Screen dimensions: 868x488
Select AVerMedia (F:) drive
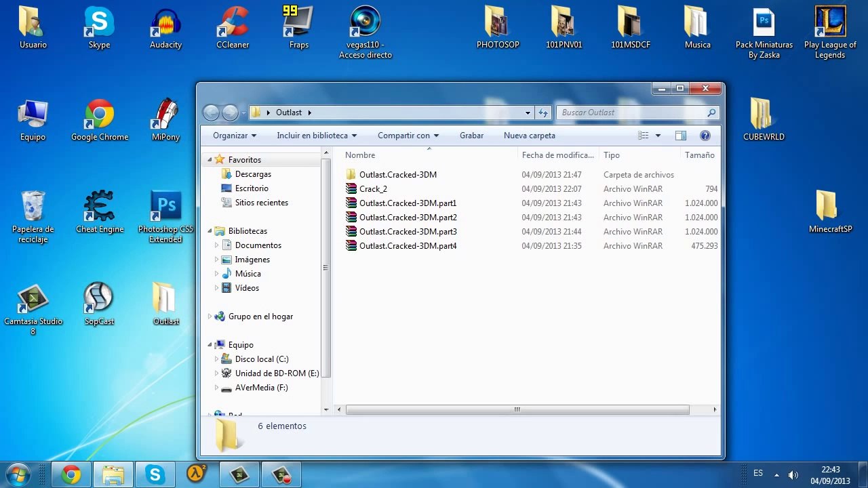[x=261, y=388]
